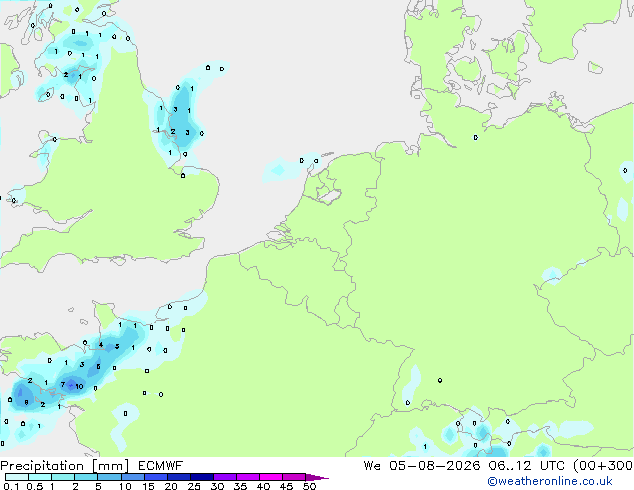Click the legend label "45"
The width and height of the screenshot is (634, 490).
click(x=286, y=486)
